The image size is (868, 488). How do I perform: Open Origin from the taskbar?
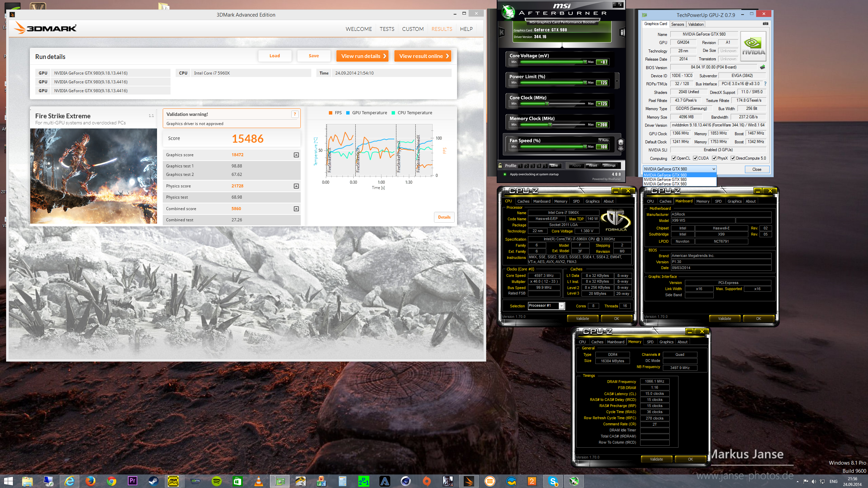click(427, 481)
